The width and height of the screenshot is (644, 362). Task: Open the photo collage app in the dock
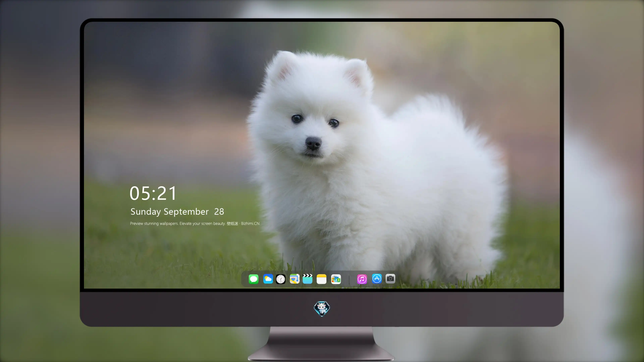click(x=336, y=279)
